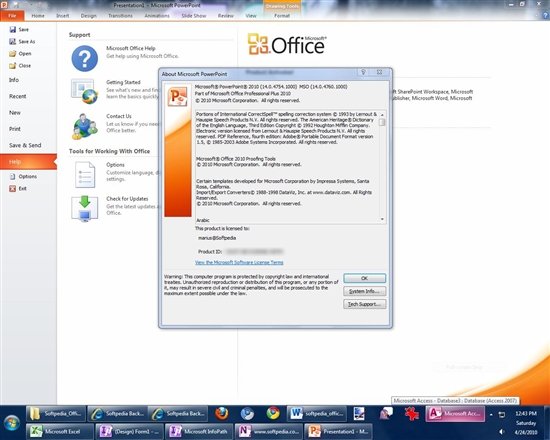Click the Contact Us people icon

click(85, 126)
